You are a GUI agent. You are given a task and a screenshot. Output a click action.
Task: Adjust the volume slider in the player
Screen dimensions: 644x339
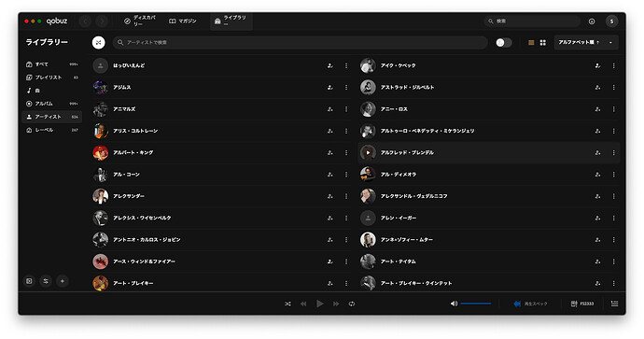[476, 304]
